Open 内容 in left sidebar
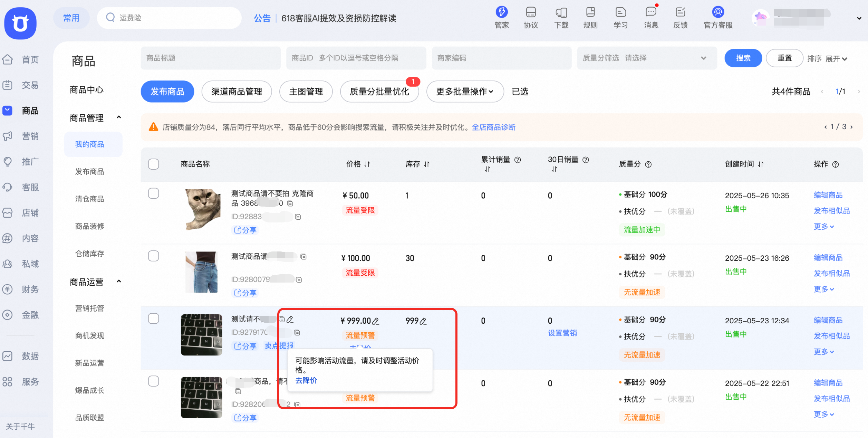This screenshot has height=438, width=868. point(21,238)
